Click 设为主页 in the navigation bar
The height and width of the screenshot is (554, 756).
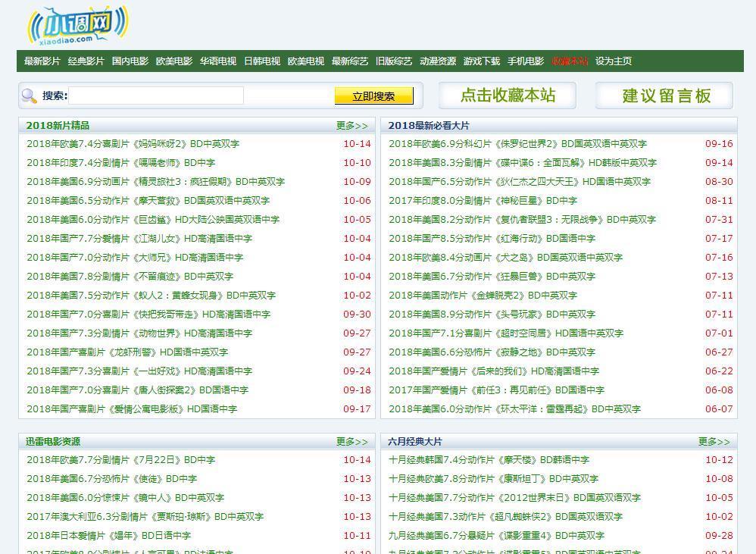click(613, 61)
